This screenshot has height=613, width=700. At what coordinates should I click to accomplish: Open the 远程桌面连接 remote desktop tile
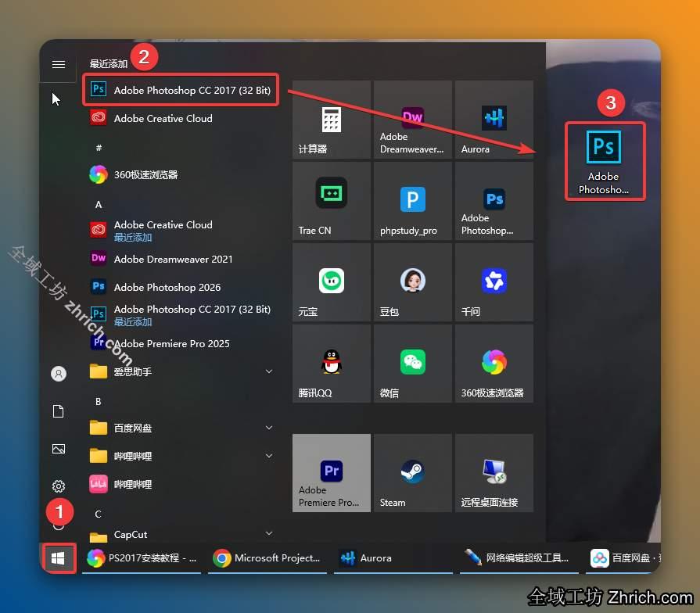click(x=494, y=473)
